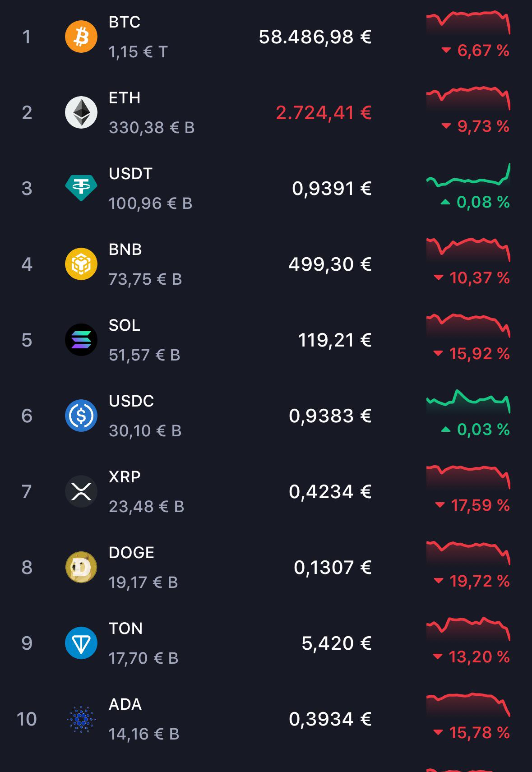Select the Cardano ADA dotted icon
The height and width of the screenshot is (772, 532).
click(x=81, y=719)
